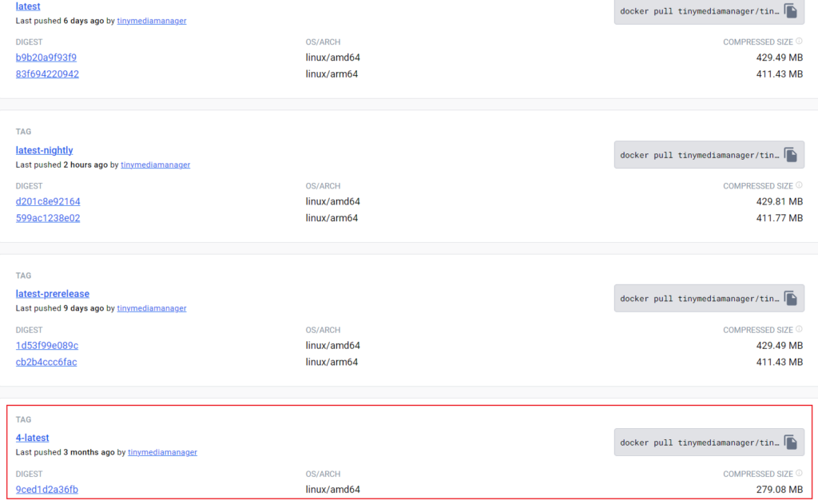818x504 pixels.
Task: View digest 599ac1238e02 details
Action: (48, 218)
